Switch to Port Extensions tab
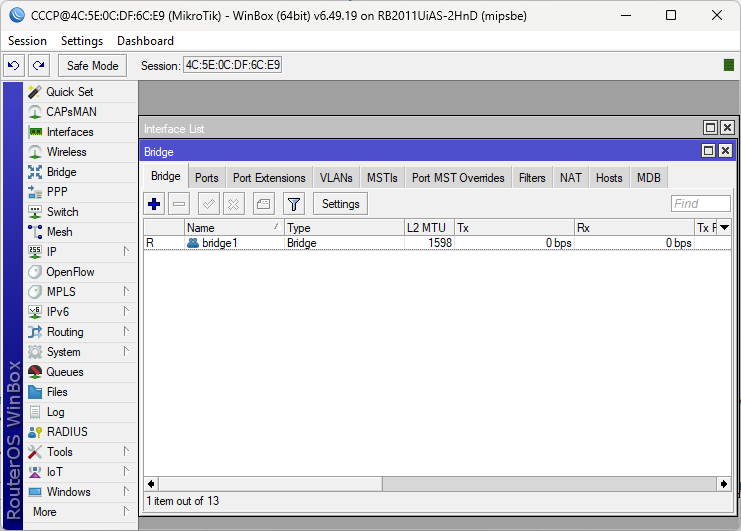This screenshot has height=531, width=741. pos(269,178)
